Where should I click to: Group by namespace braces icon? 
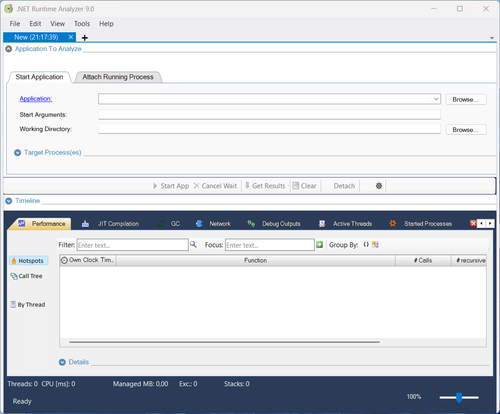pos(366,245)
